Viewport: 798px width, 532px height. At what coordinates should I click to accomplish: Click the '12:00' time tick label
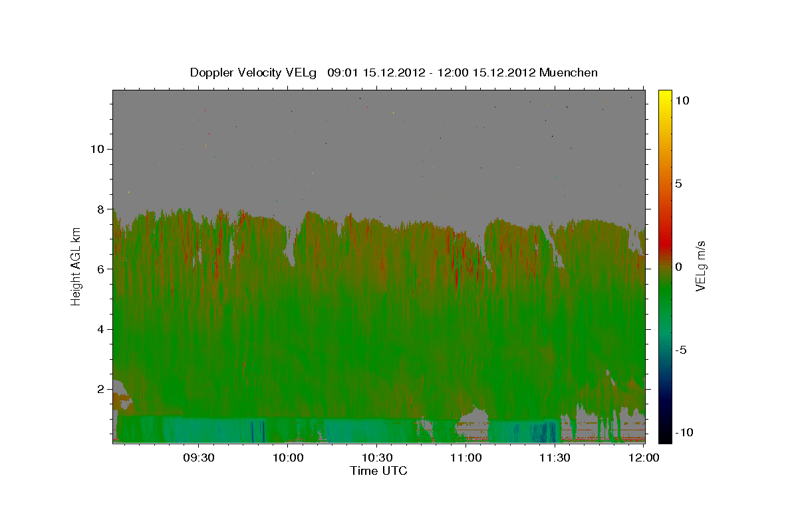pos(643,458)
